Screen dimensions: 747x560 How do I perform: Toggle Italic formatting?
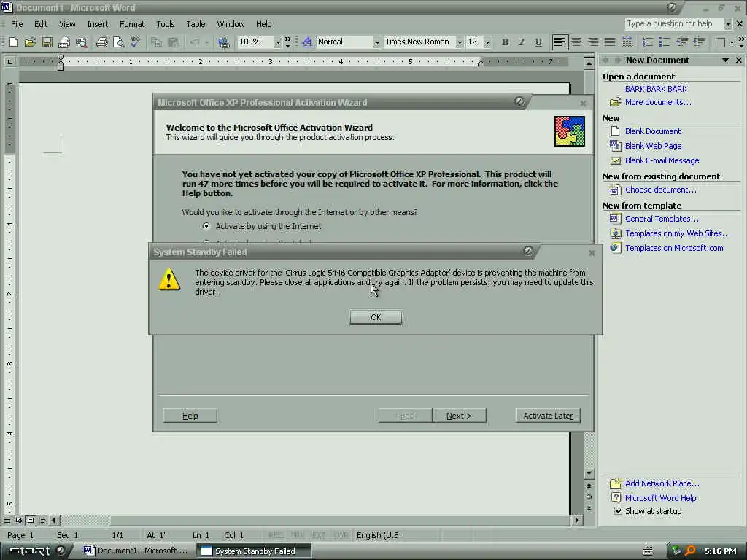click(522, 42)
